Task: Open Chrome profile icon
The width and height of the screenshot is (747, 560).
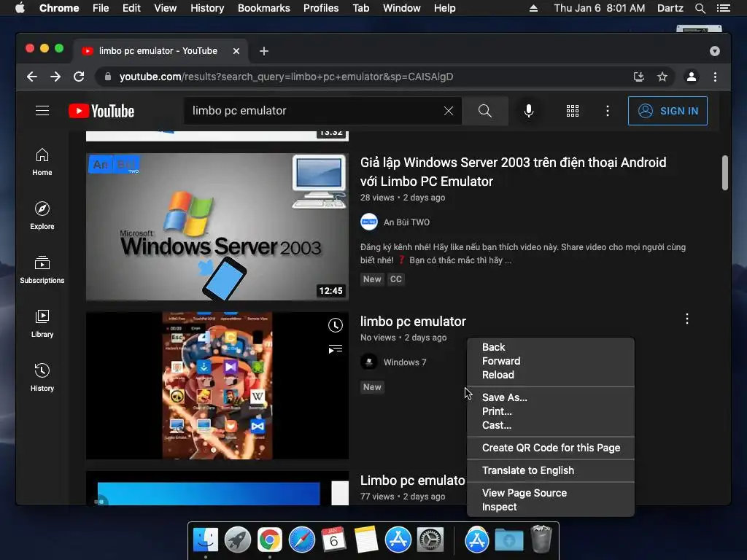Action: [x=692, y=77]
